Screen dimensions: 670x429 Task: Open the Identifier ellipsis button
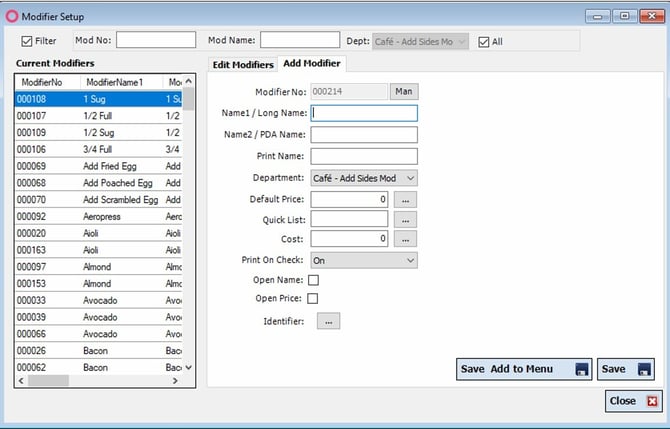tap(328, 321)
